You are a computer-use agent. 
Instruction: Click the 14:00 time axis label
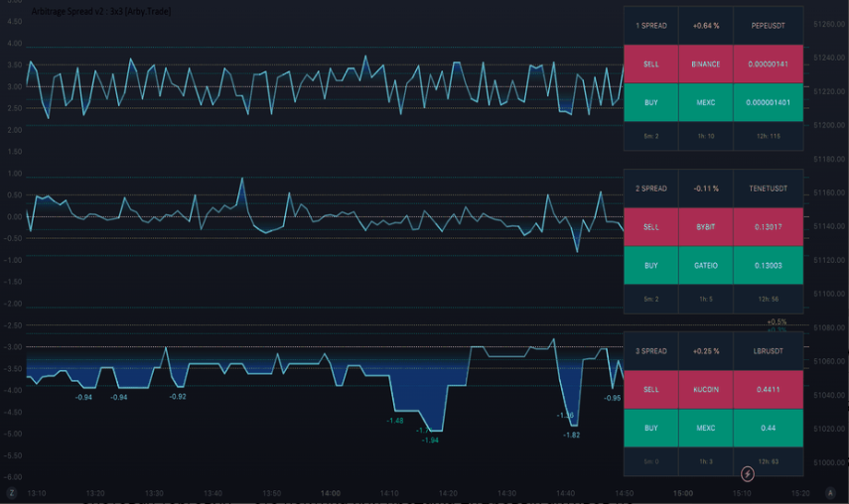coord(331,493)
